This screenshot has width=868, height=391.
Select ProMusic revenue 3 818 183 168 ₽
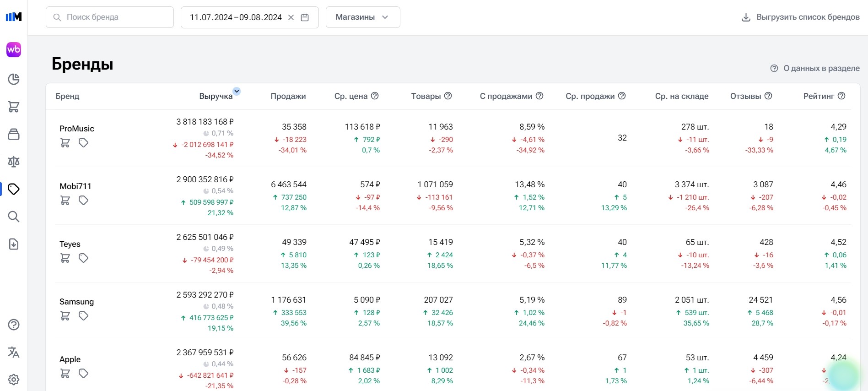pyautogui.click(x=205, y=122)
